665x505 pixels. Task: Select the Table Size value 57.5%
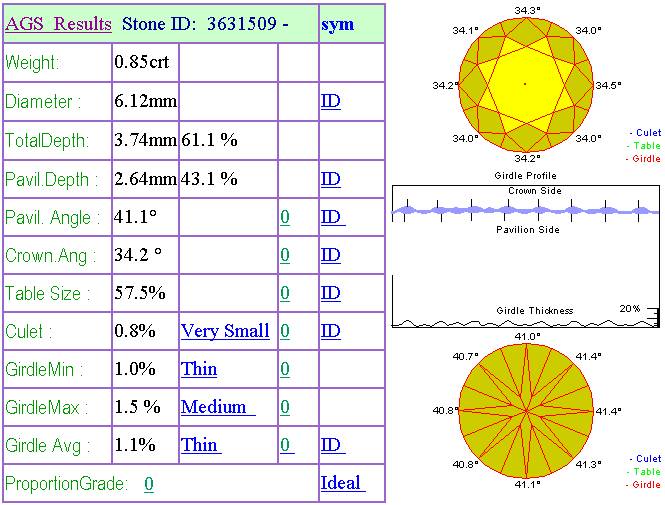pos(140,293)
